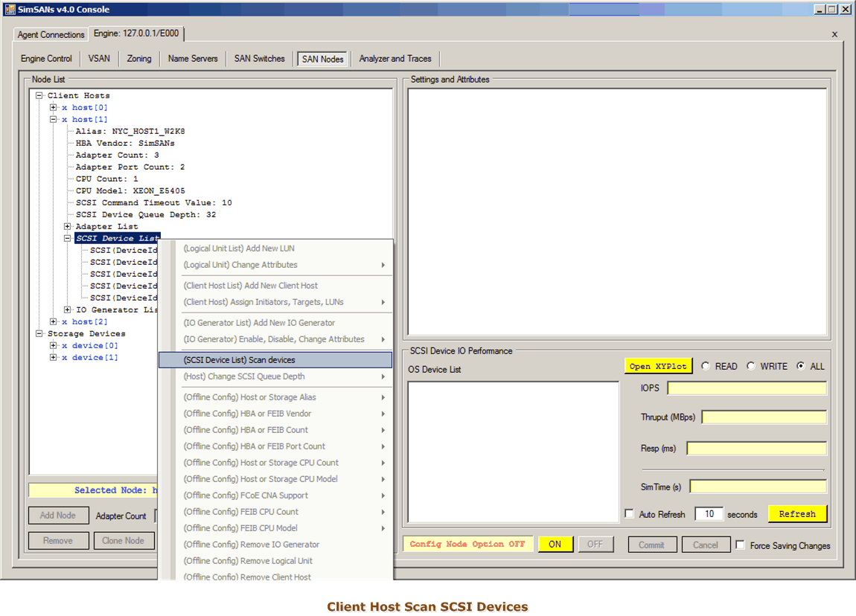Close the engine tab with x icon
856x616 pixels.
(834, 34)
